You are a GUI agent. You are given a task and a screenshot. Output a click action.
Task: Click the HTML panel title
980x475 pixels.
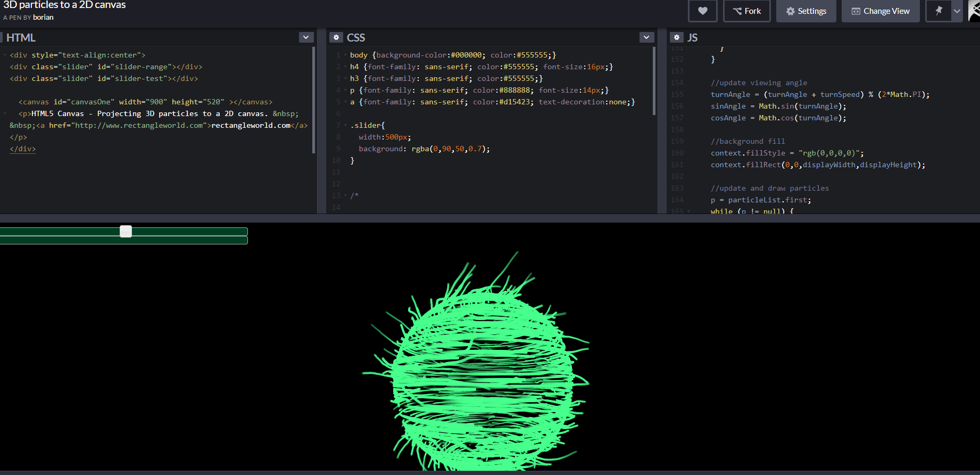[21, 38]
